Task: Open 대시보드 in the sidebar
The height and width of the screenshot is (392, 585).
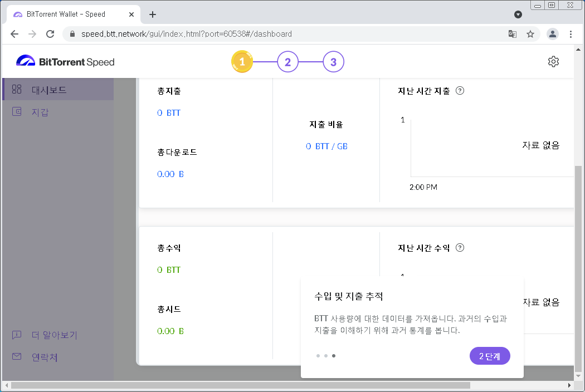Action: 58,90
